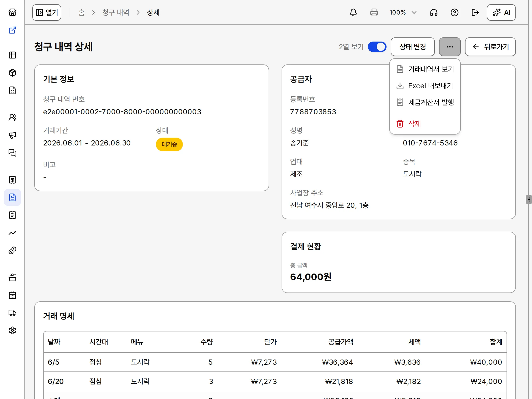This screenshot has width=532, height=399.
Task: Open the settings gear sidebar icon
Action: pyautogui.click(x=12, y=330)
